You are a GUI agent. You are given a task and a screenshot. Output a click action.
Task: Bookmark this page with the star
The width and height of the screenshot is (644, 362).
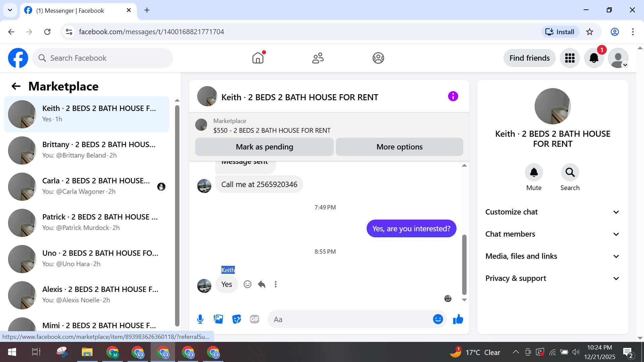click(x=590, y=32)
